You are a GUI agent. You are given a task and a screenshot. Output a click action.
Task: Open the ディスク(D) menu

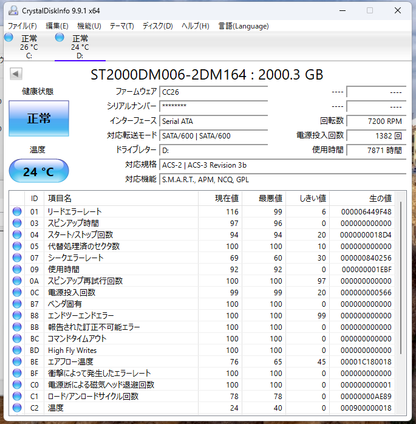(158, 26)
